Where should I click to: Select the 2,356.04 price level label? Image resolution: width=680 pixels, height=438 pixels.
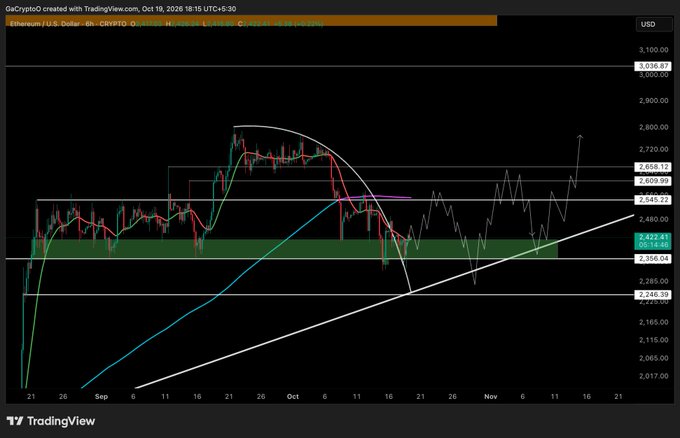pos(653,259)
